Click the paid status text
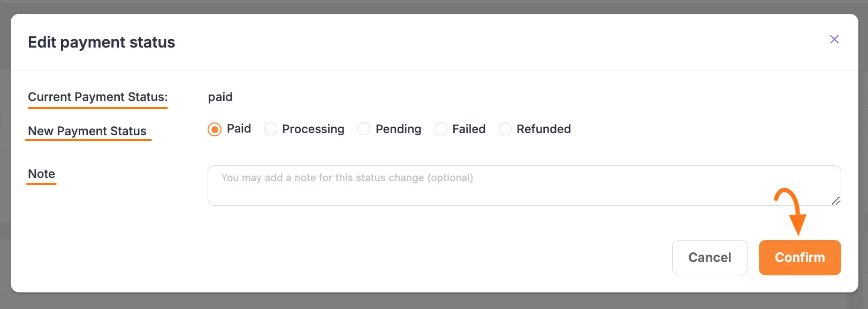Viewport: 868px width, 309px height. click(220, 97)
